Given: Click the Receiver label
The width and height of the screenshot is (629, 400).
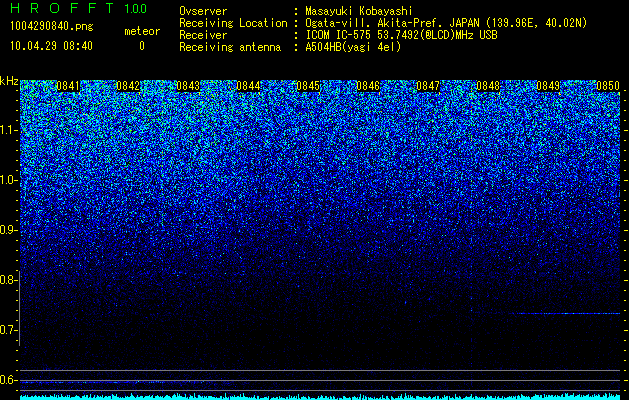Looking at the screenshot, I should point(203,35).
